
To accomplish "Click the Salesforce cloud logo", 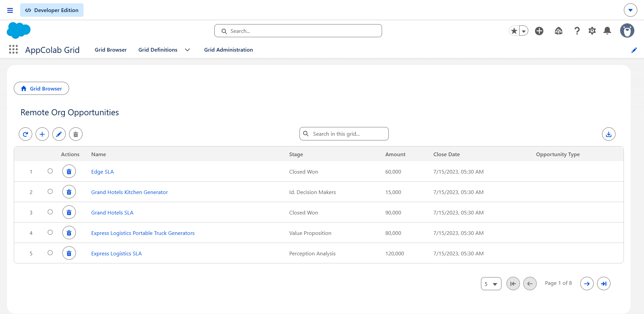I will point(18,30).
